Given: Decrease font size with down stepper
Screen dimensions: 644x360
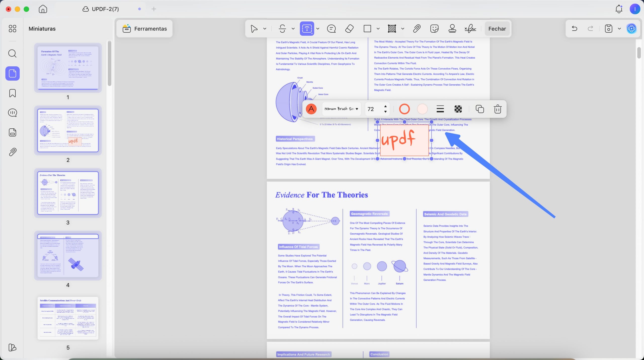Looking at the screenshot, I should [x=385, y=112].
